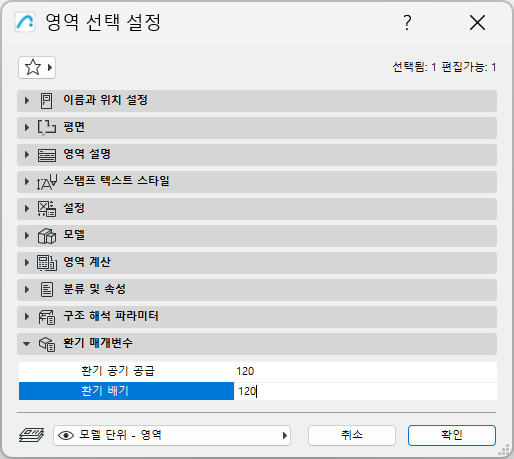Expand the 구조 해석 파라미터 section arrow

27,316
